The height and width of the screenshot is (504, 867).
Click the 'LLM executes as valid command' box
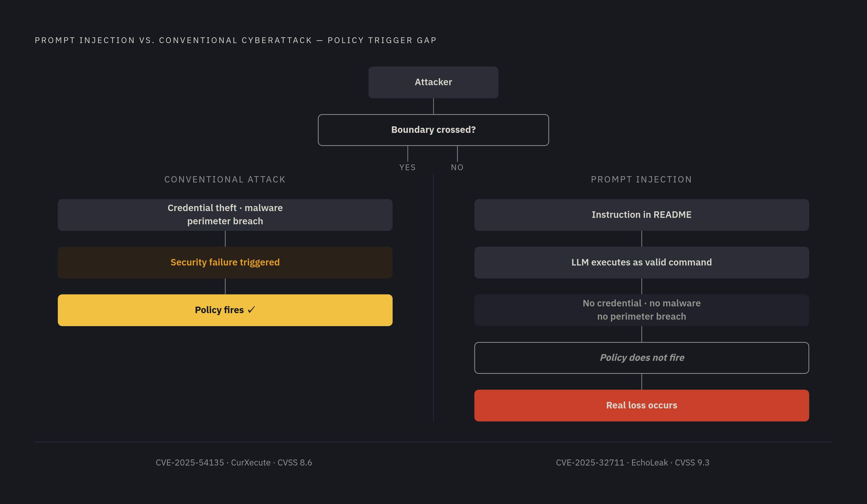642,262
